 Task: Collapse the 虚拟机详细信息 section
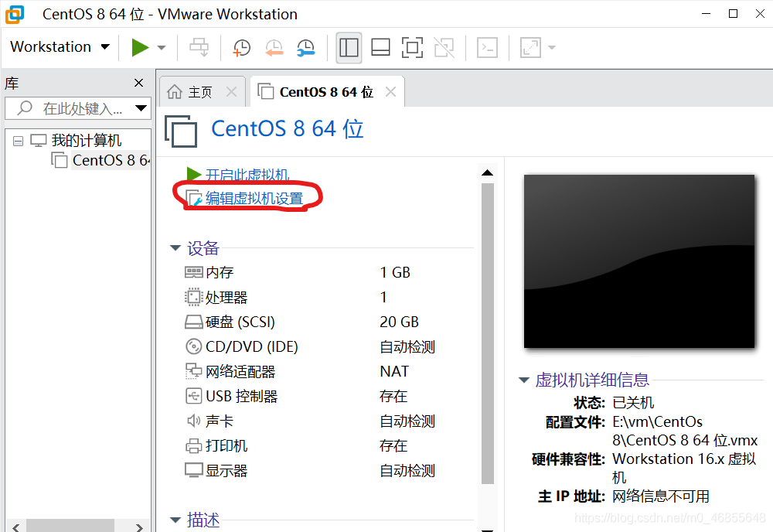click(524, 380)
